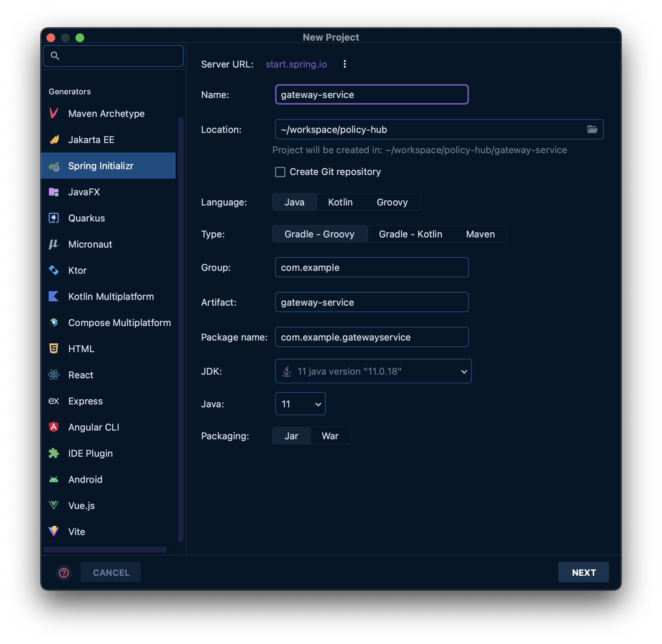
Task: Select the HTML generator label
Action: pos(81,349)
